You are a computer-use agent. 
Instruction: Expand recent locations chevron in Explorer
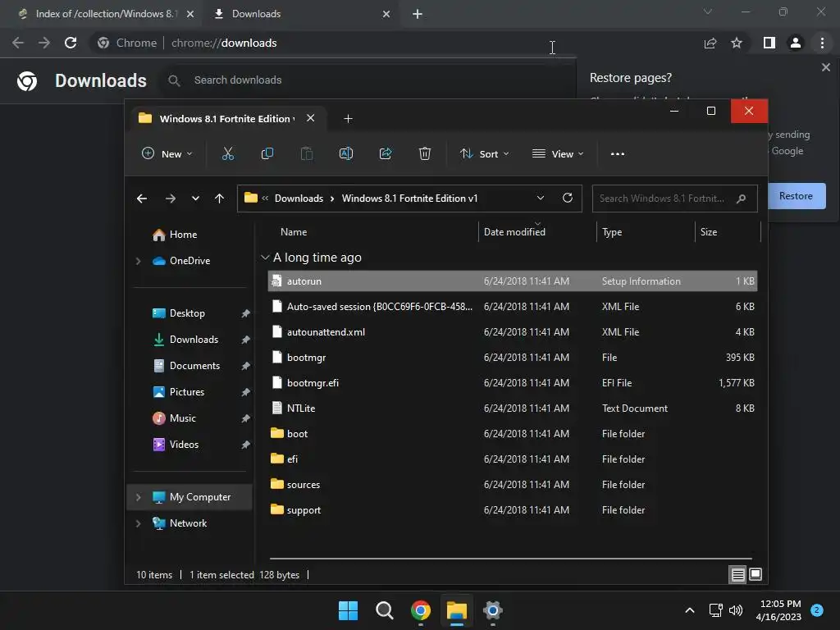click(195, 199)
